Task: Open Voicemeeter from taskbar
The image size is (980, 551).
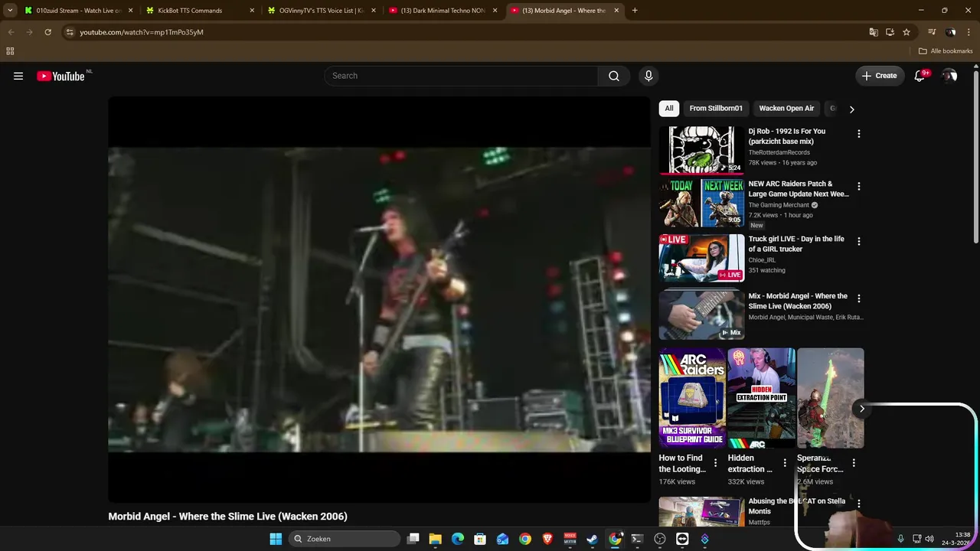Action: 570,539
